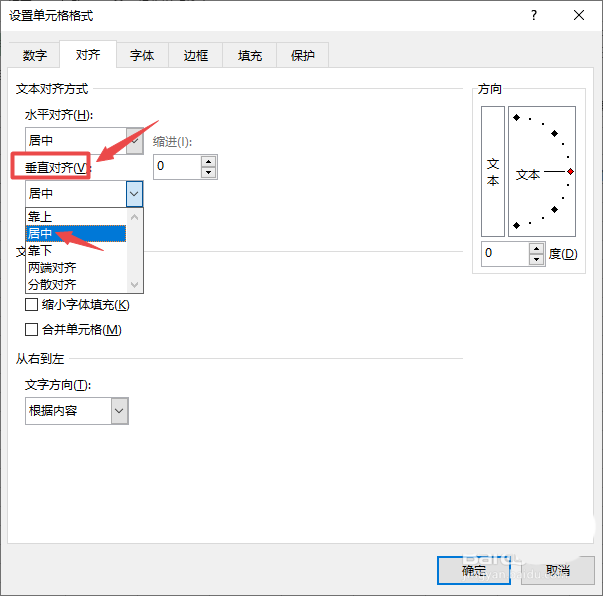Screen dimensions: 603x596
Task: Decrease indent with down spinner arrow
Action: point(208,172)
